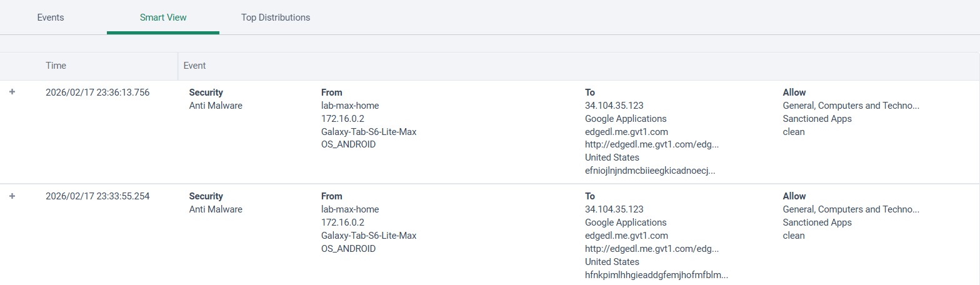980x285 pixels.
Task: Expand the 23:33:55.254 event row
Action: click(x=12, y=196)
